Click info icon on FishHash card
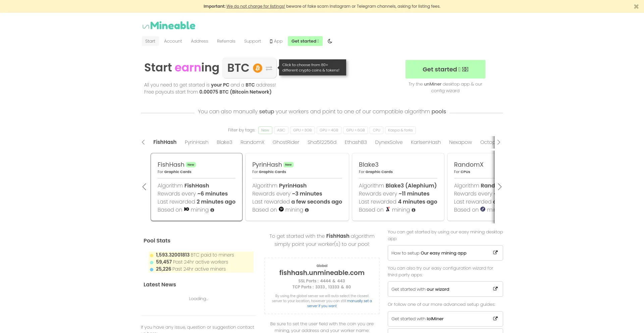The width and height of the screenshot is (644, 333). (212, 210)
